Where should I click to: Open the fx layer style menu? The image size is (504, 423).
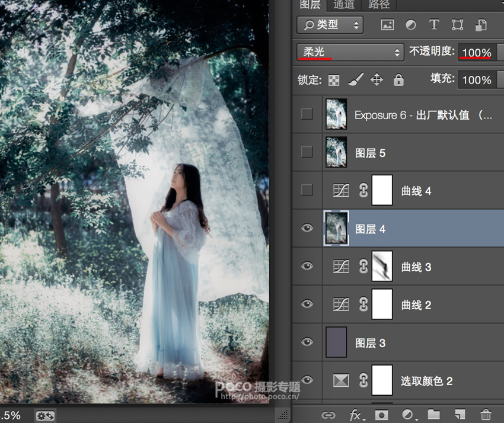coord(356,415)
